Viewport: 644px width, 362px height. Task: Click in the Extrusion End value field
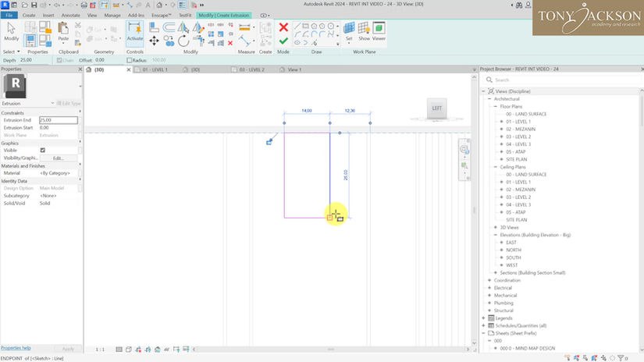(59, 120)
